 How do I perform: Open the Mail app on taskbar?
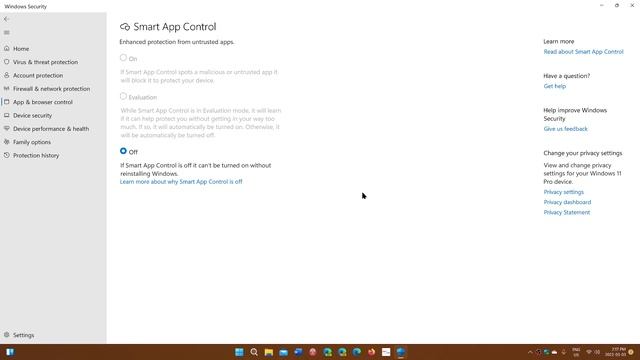(283, 352)
